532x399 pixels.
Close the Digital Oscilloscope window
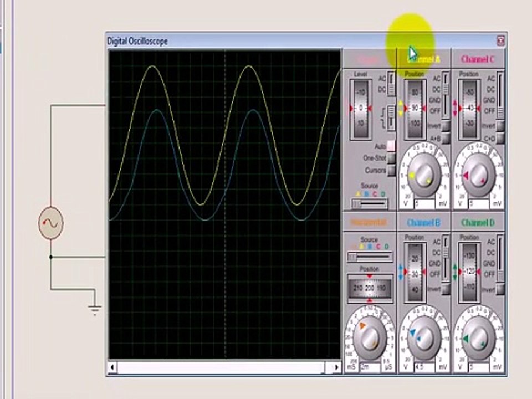point(501,41)
